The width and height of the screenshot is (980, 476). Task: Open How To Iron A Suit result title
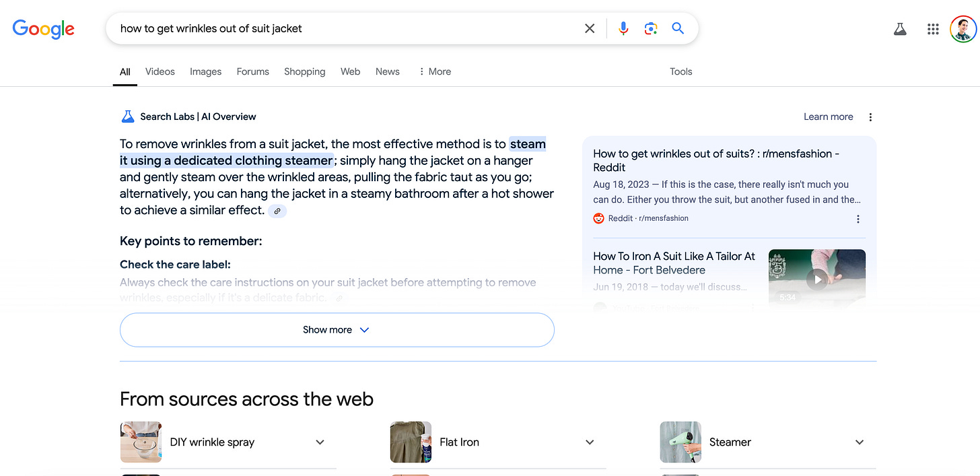[x=674, y=263]
